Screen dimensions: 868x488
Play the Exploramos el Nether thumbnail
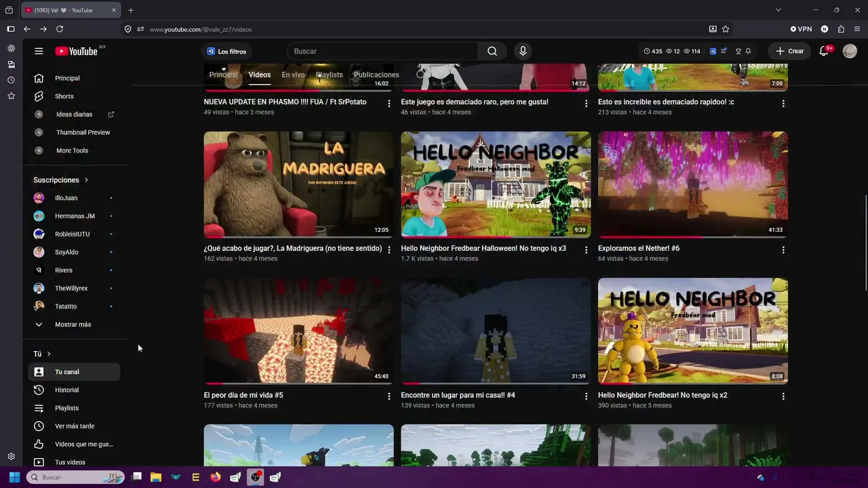(x=693, y=184)
